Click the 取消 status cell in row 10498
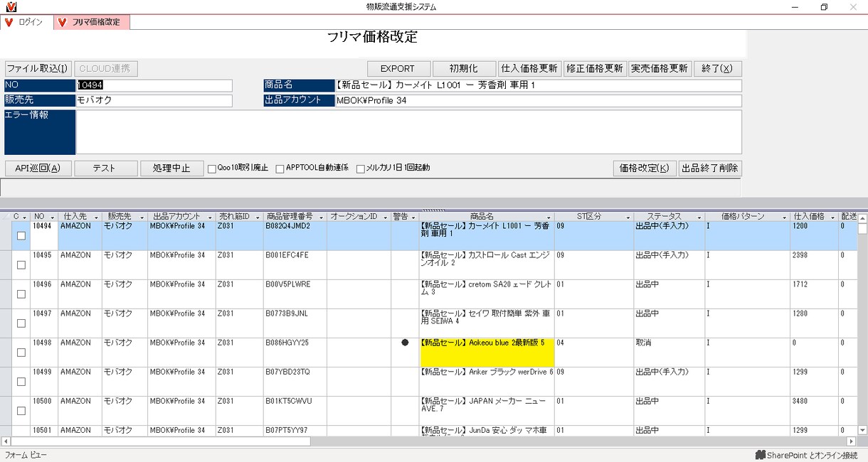 pyautogui.click(x=669, y=353)
